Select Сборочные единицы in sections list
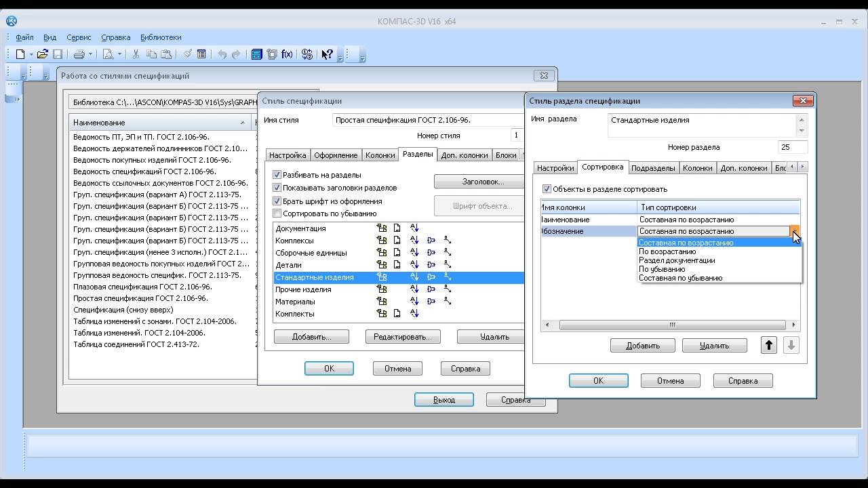The image size is (868, 488). pos(311,253)
